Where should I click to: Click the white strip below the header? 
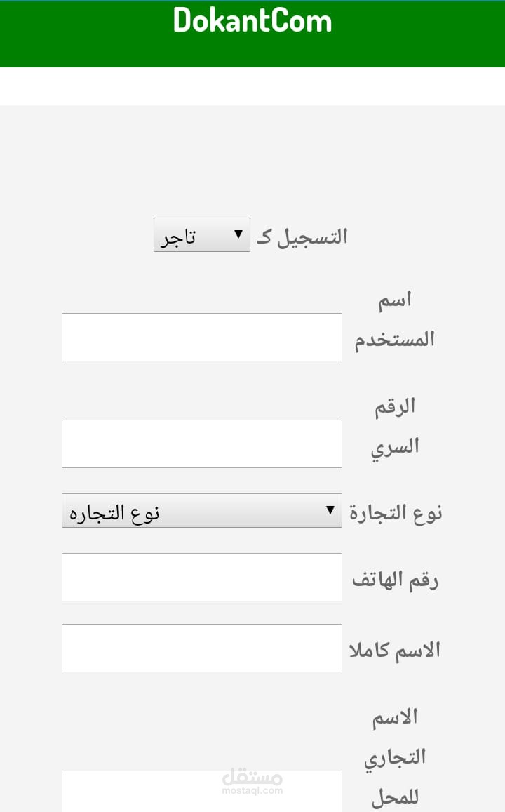[252, 86]
